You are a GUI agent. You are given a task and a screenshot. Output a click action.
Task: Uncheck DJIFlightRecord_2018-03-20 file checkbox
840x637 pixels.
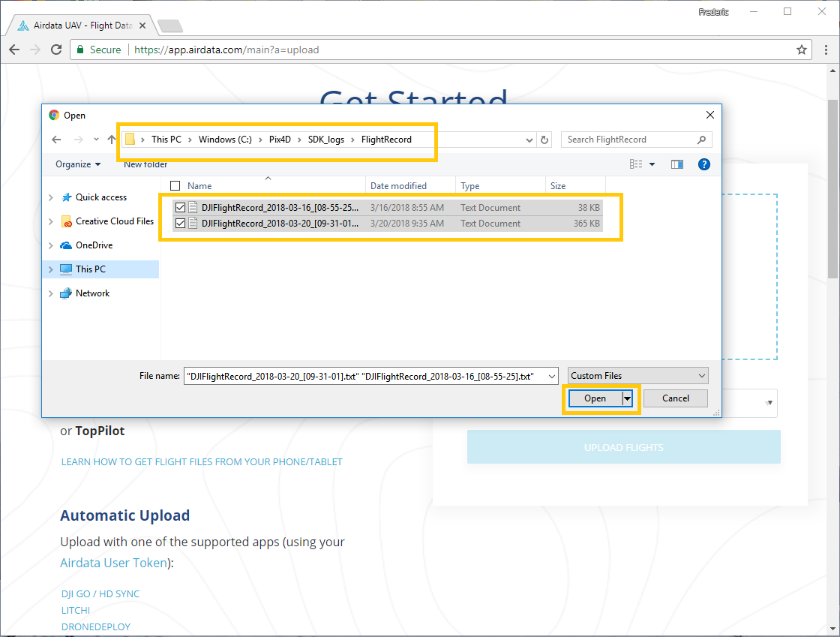181,224
